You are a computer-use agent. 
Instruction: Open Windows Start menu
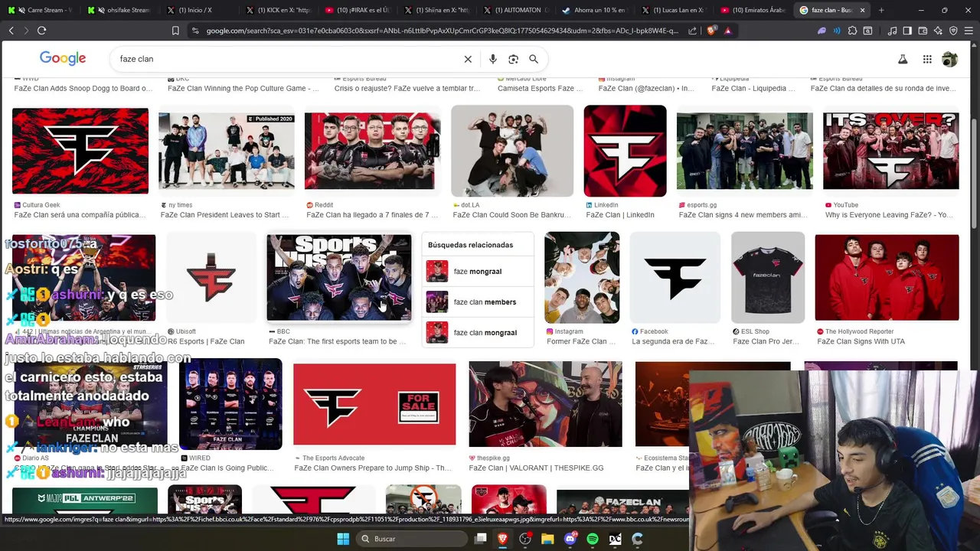[343, 539]
